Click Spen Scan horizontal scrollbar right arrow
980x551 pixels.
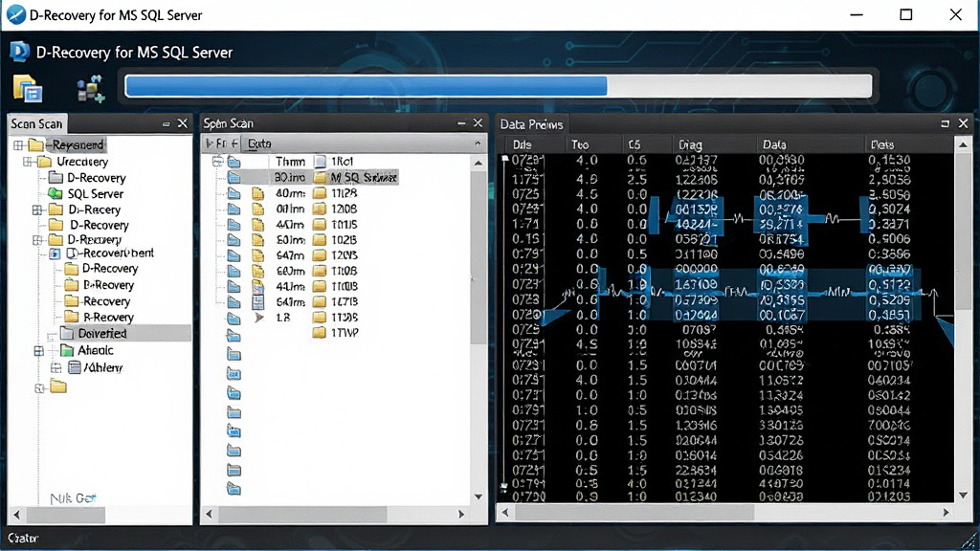462,514
